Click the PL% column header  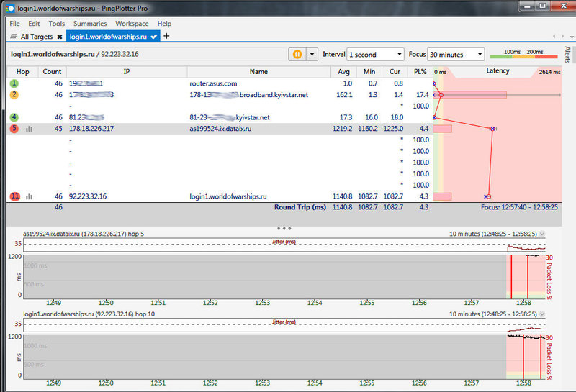tap(420, 72)
